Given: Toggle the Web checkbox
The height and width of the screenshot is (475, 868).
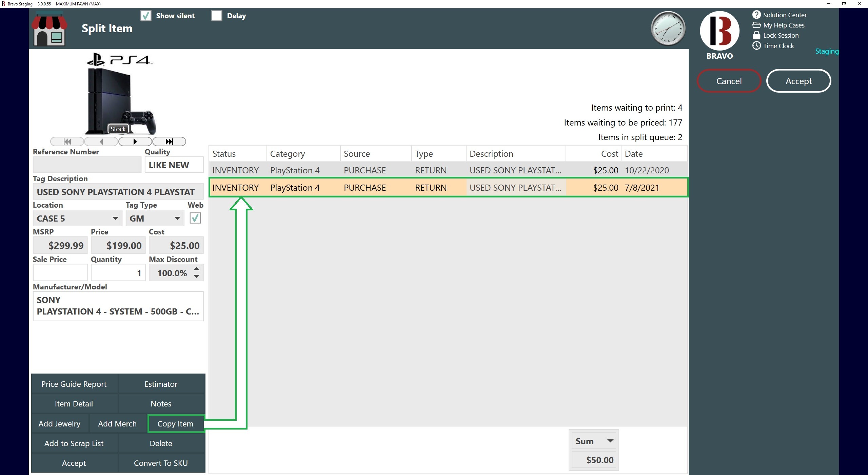Looking at the screenshot, I should click(x=195, y=218).
